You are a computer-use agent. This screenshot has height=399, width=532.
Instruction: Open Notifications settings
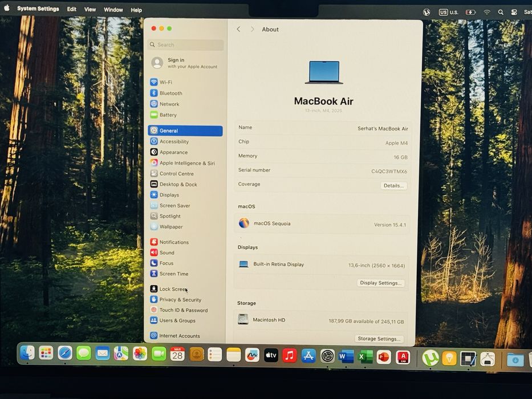click(174, 242)
